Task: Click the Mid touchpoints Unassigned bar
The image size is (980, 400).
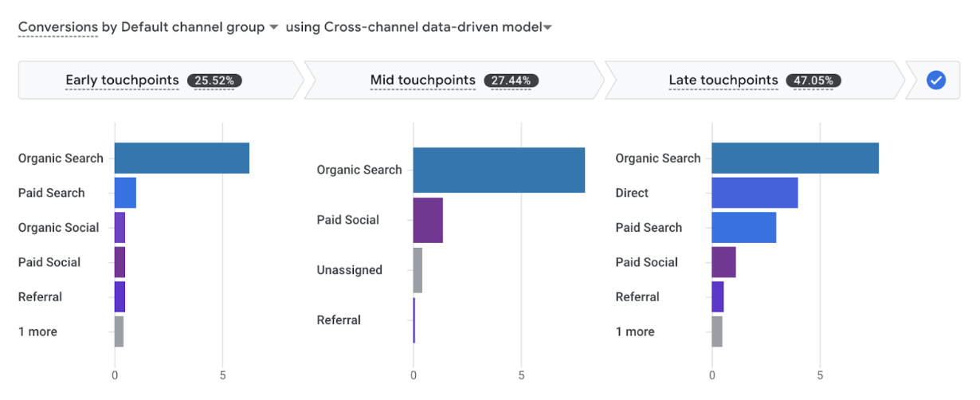Action: coord(417,270)
